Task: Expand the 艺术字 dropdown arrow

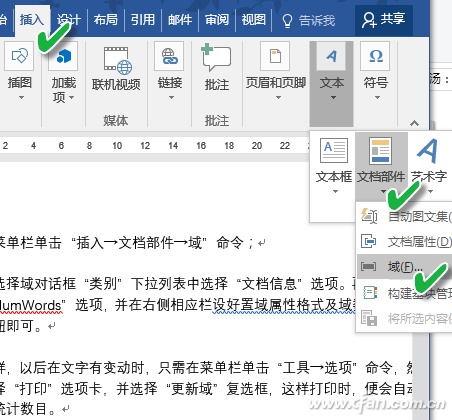Action: [x=430, y=191]
